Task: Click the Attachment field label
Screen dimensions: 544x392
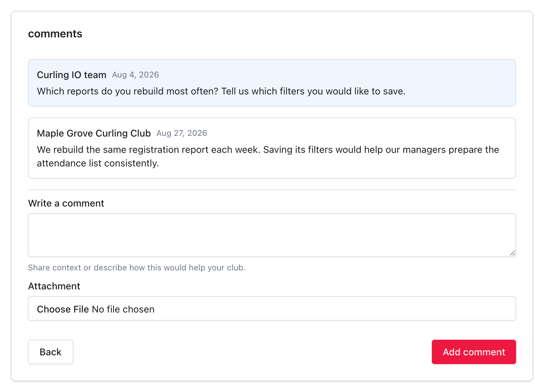Action: 54,286
